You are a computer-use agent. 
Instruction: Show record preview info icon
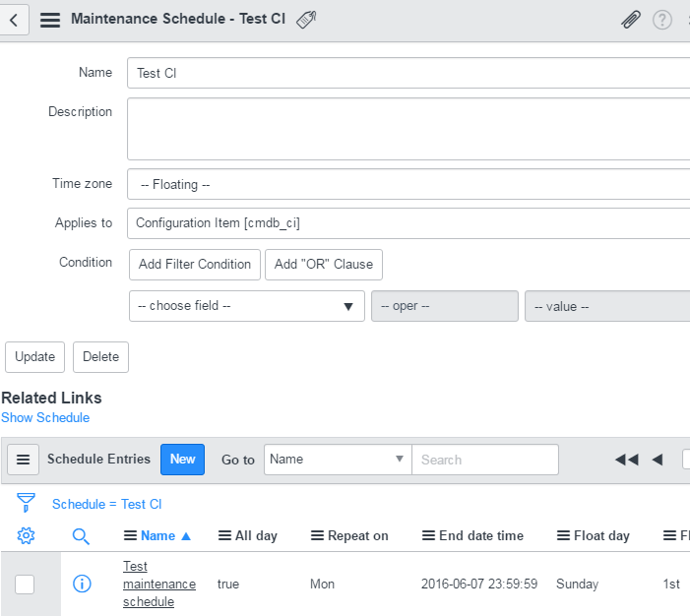[x=82, y=584]
